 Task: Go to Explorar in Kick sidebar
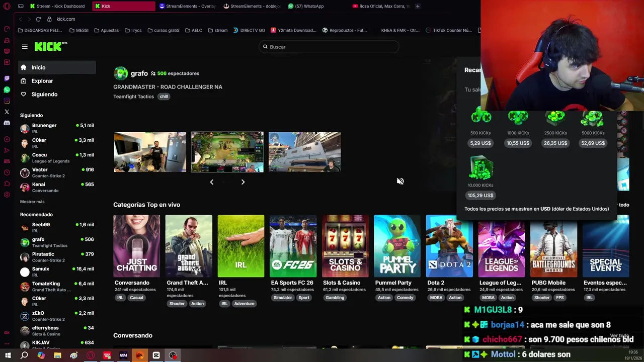(x=57, y=81)
